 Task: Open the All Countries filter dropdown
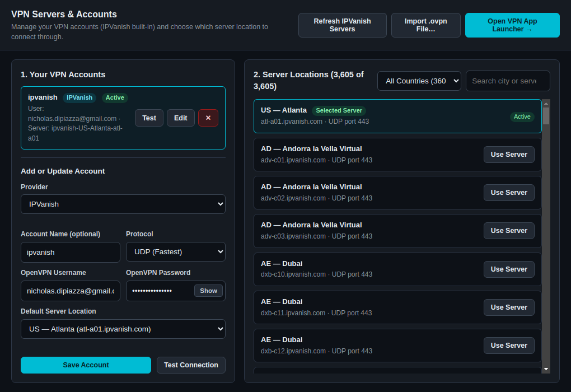coord(419,81)
